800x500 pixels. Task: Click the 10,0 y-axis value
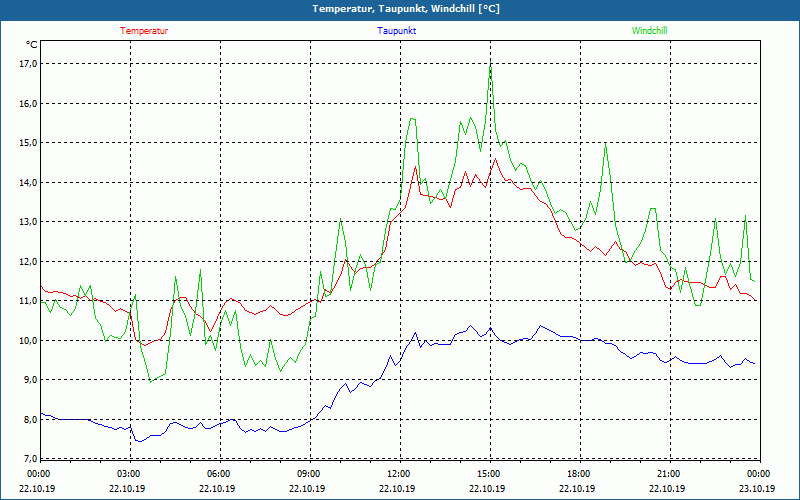28,341
